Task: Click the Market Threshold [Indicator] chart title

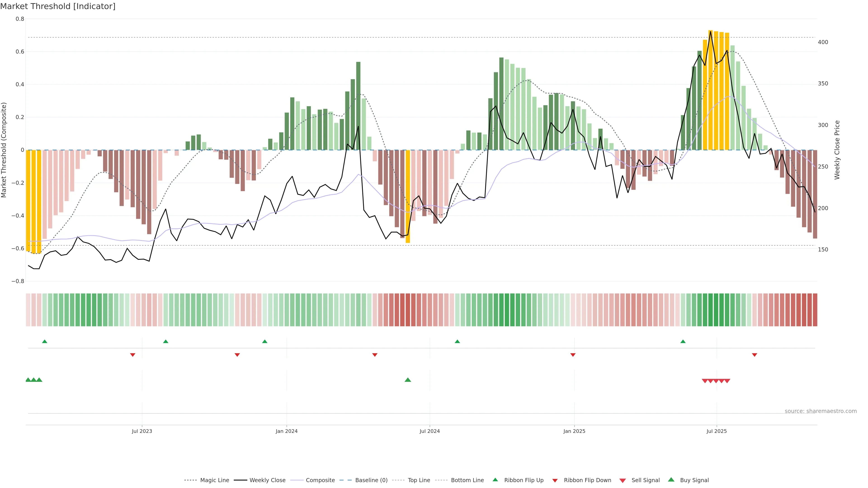Action: (x=58, y=6)
